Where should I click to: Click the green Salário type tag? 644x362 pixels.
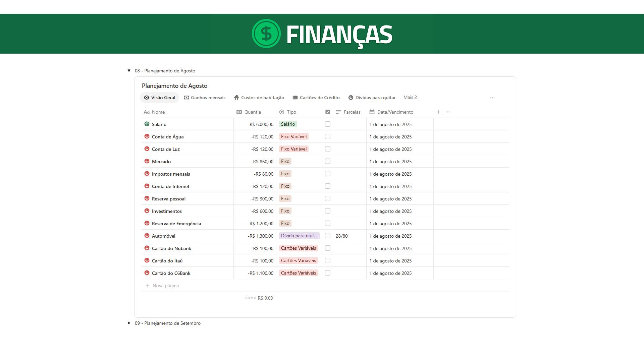[288, 124]
